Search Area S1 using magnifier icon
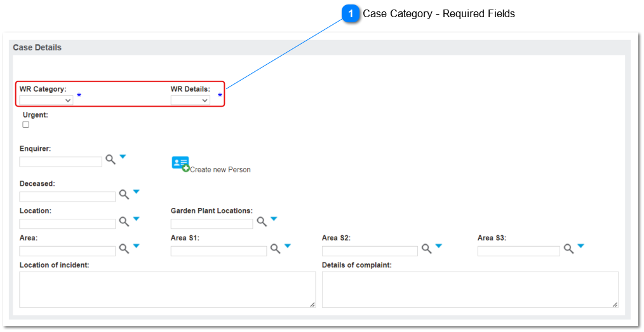The height and width of the screenshot is (332, 644). (x=275, y=249)
